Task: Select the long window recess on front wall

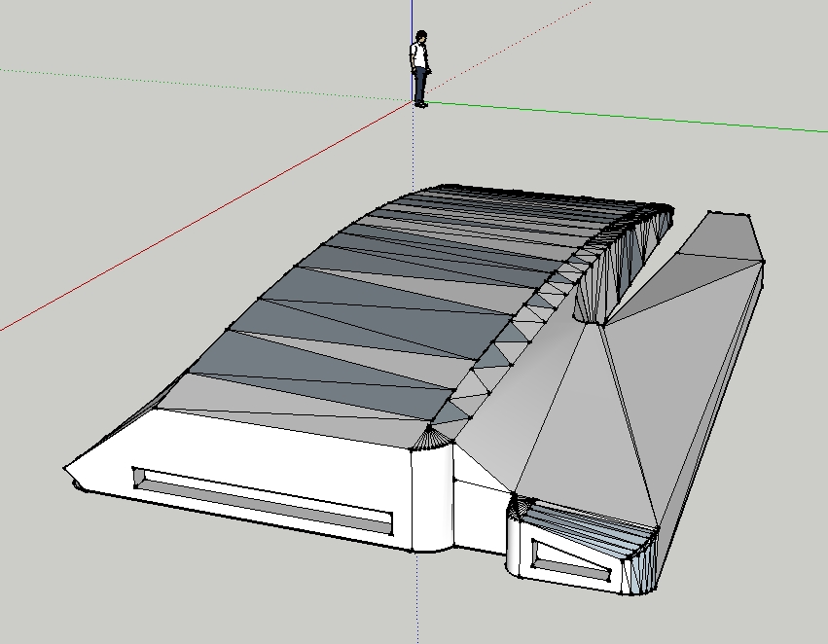Action: [263, 499]
